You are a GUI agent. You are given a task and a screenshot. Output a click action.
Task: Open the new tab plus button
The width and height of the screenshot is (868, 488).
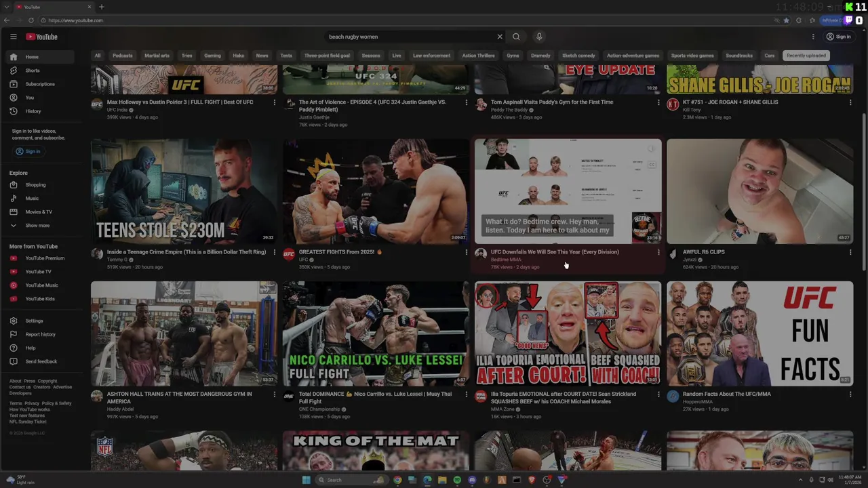(x=101, y=7)
